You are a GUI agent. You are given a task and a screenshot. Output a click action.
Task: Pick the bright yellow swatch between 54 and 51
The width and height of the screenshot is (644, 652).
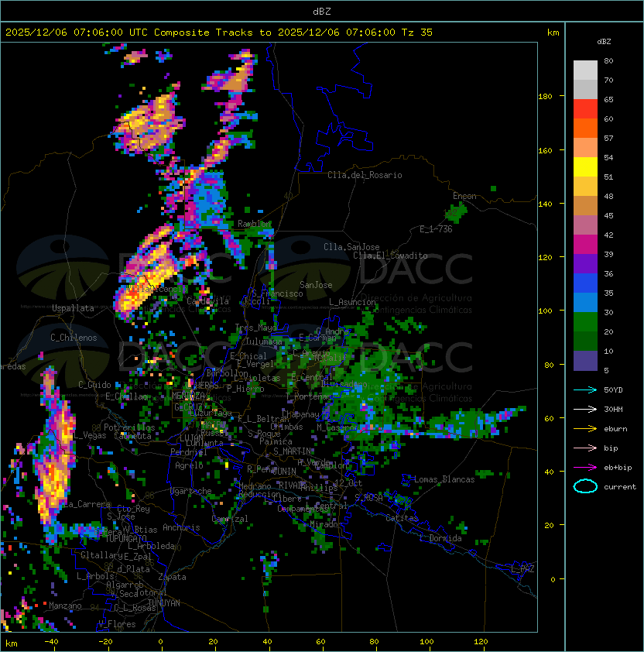[585, 167]
